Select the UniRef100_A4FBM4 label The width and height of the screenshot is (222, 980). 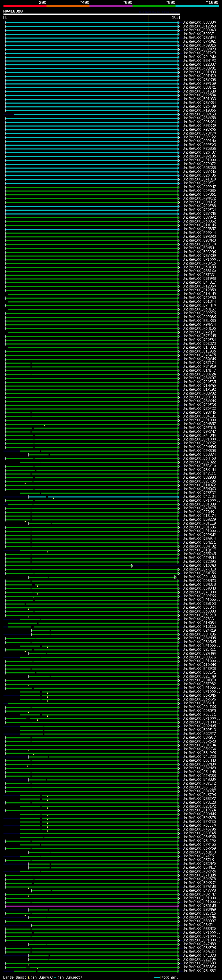199,435
